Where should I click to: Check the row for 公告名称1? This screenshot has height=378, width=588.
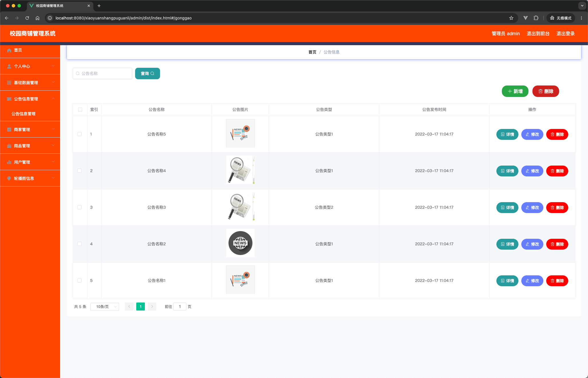[80, 280]
